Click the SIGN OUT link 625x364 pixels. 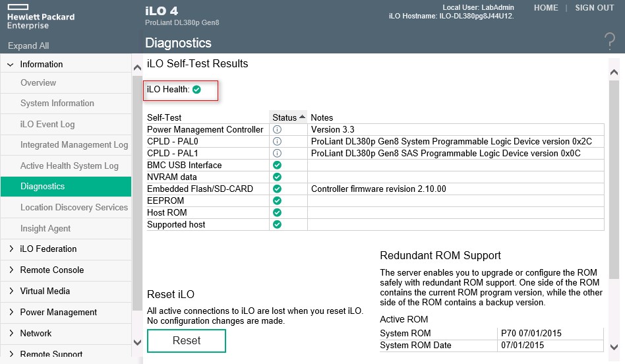coord(594,8)
